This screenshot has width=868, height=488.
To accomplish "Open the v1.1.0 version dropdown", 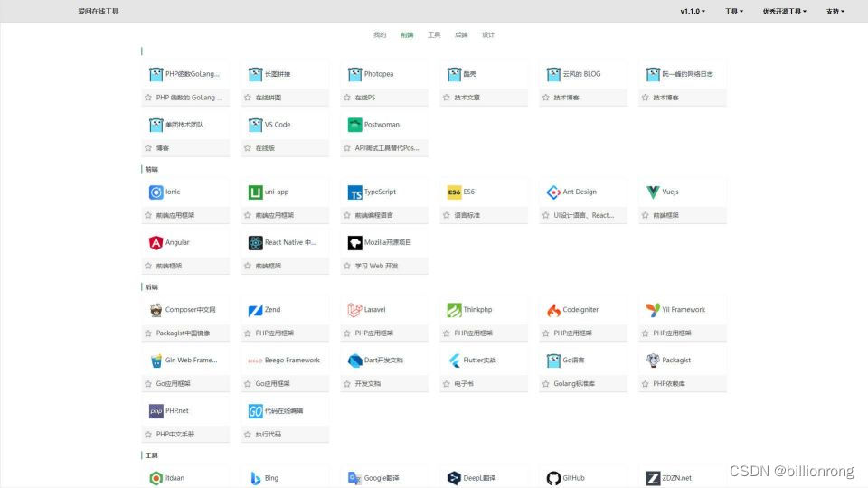I will tap(693, 11).
